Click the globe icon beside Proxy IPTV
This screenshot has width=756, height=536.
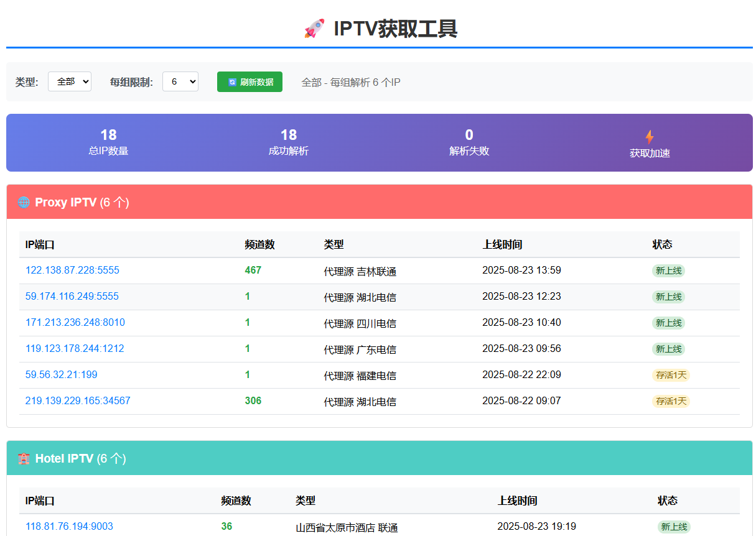coord(24,202)
